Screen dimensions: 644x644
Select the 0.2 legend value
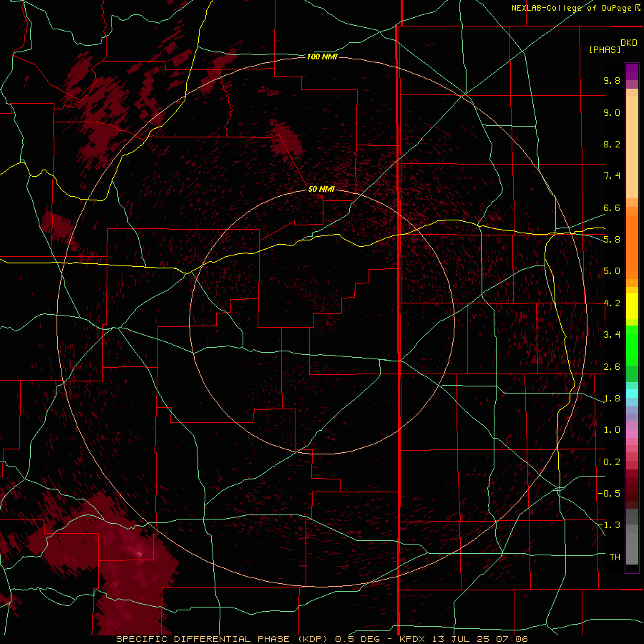[612, 462]
